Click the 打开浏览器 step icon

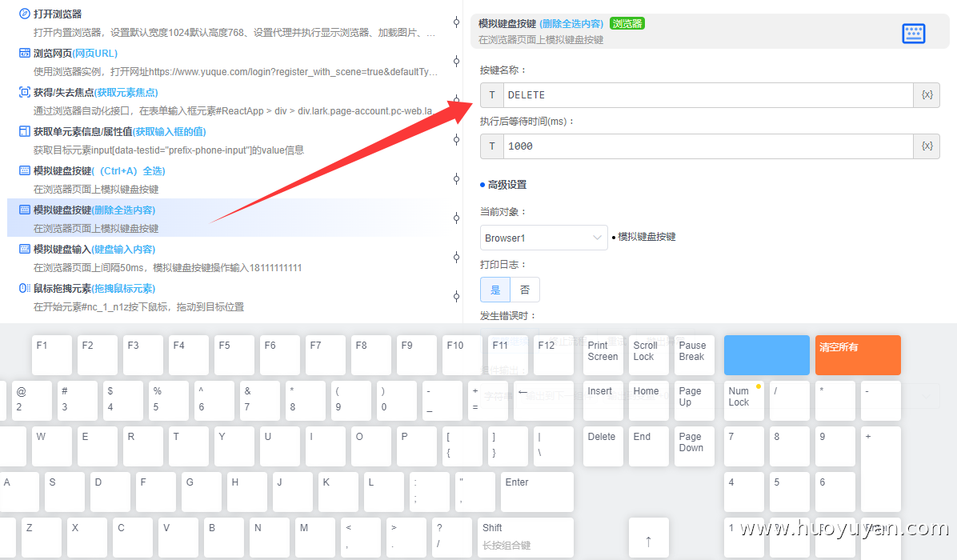pyautogui.click(x=25, y=14)
